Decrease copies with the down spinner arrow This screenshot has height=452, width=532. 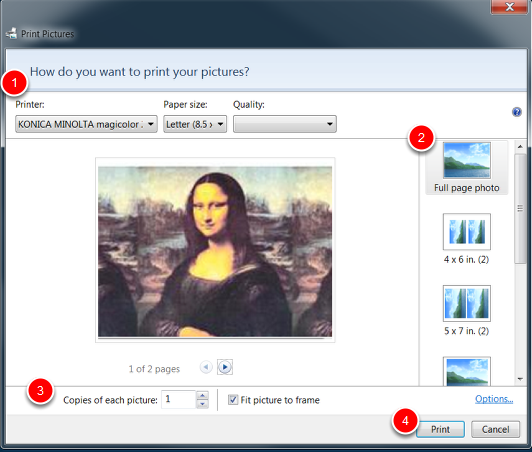[x=203, y=404]
